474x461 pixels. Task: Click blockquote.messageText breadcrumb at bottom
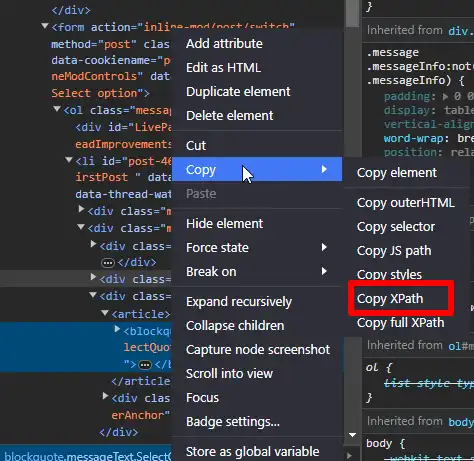tap(88, 456)
